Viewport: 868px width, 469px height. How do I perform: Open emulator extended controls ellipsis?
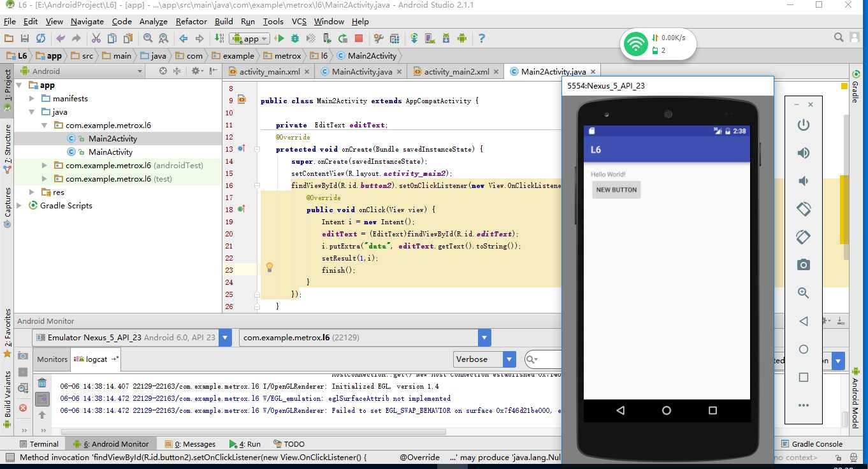804,405
